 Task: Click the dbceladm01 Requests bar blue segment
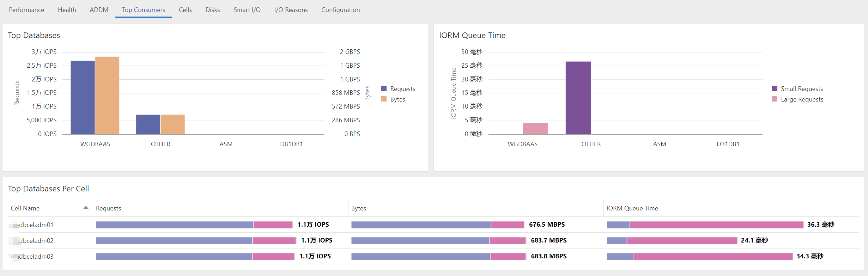pyautogui.click(x=174, y=225)
